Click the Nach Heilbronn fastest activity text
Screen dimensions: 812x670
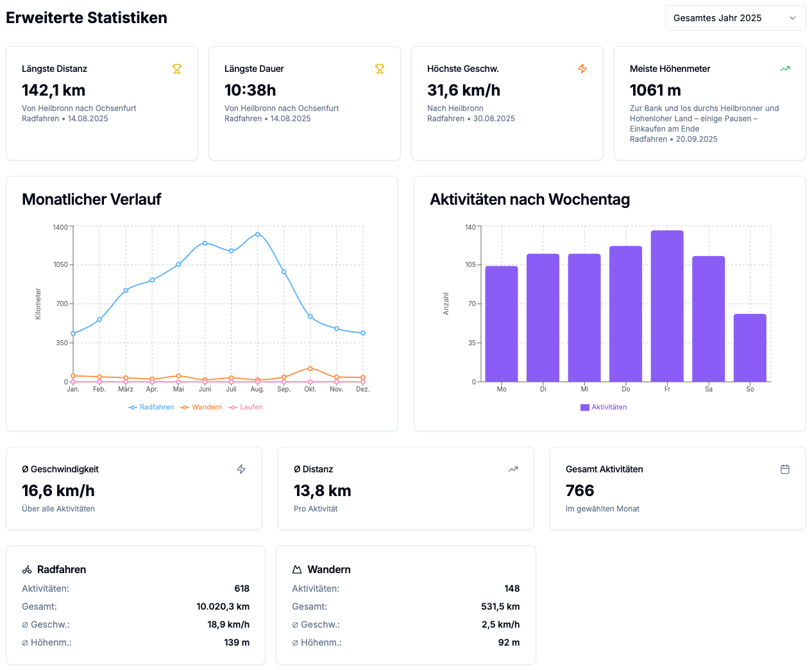(455, 108)
